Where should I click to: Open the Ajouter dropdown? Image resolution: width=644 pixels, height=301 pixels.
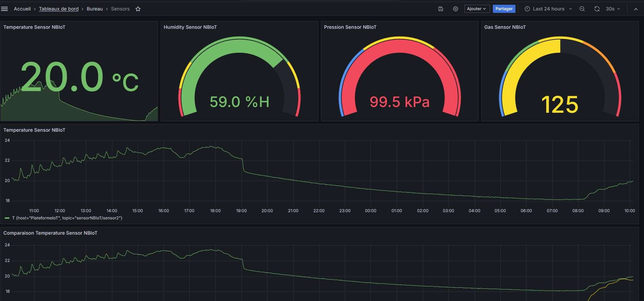(x=477, y=9)
